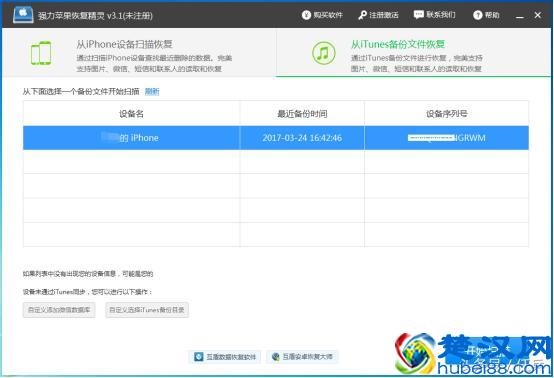This screenshot has height=378, width=554.
Task: Select the 的 iPhone backup row
Action: tap(276, 138)
